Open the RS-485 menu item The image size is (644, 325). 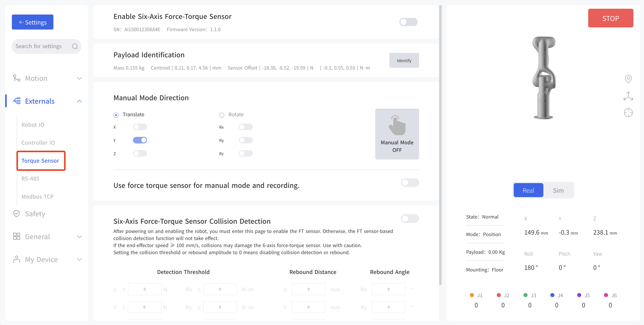(x=30, y=179)
